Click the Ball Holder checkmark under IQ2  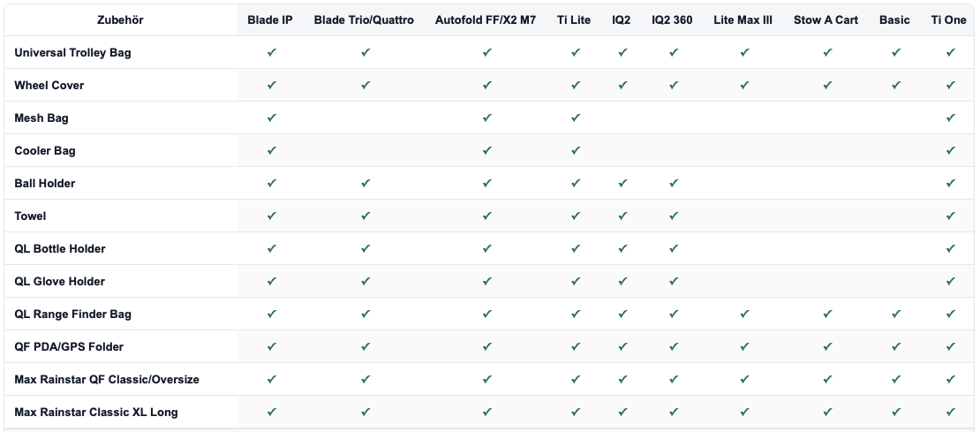622,183
